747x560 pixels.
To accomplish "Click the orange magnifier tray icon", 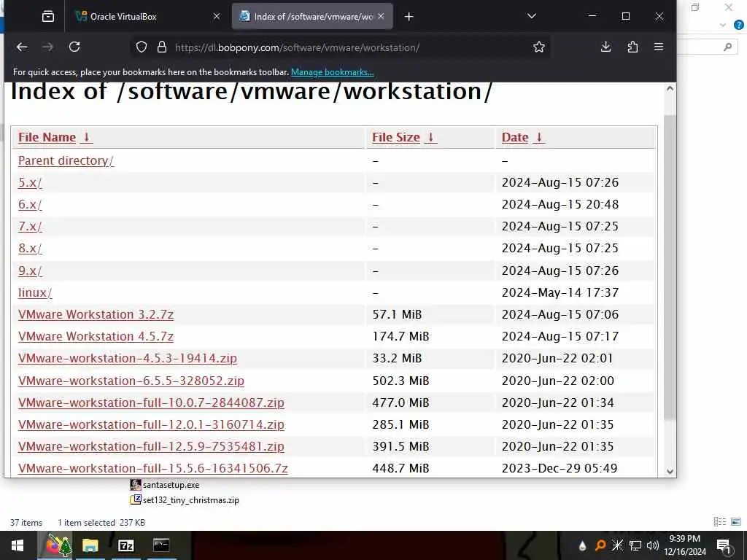I will 600,545.
